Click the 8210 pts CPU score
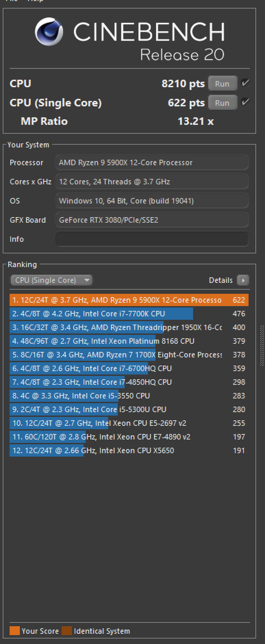The image size is (265, 644). click(183, 83)
